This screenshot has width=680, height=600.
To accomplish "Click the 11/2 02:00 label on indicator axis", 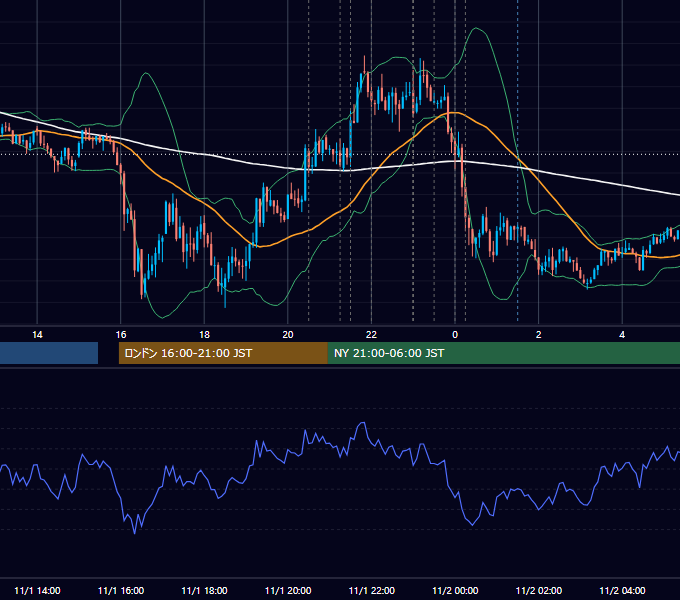I will (539, 590).
